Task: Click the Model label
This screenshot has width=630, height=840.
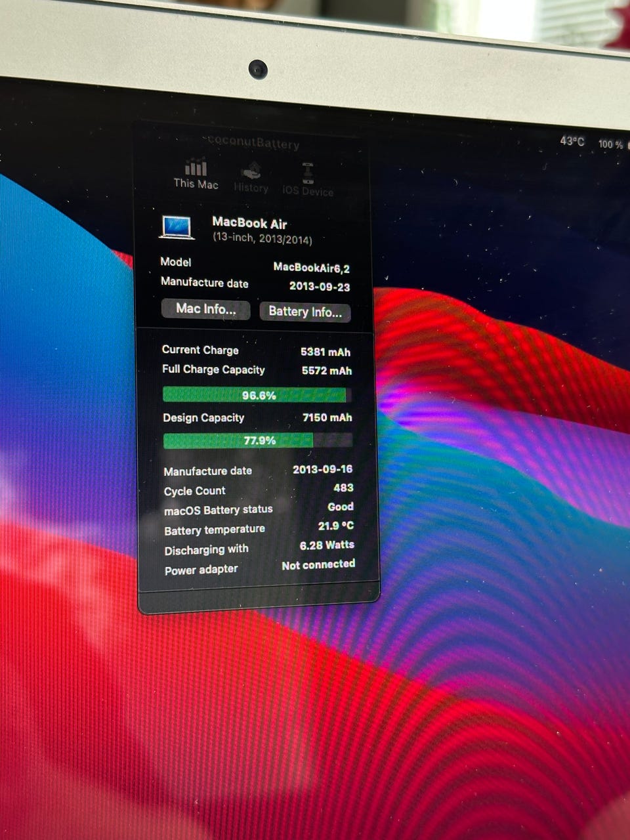Action: coord(176,262)
